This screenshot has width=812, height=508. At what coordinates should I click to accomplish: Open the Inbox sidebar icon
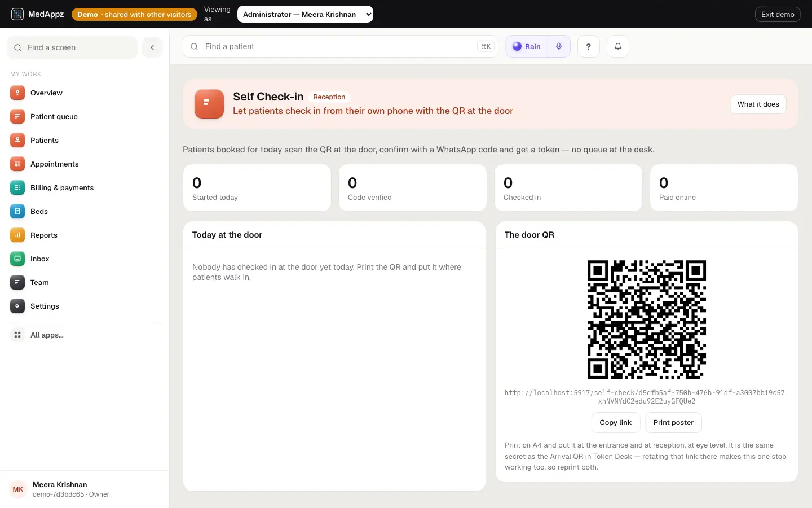[17, 259]
